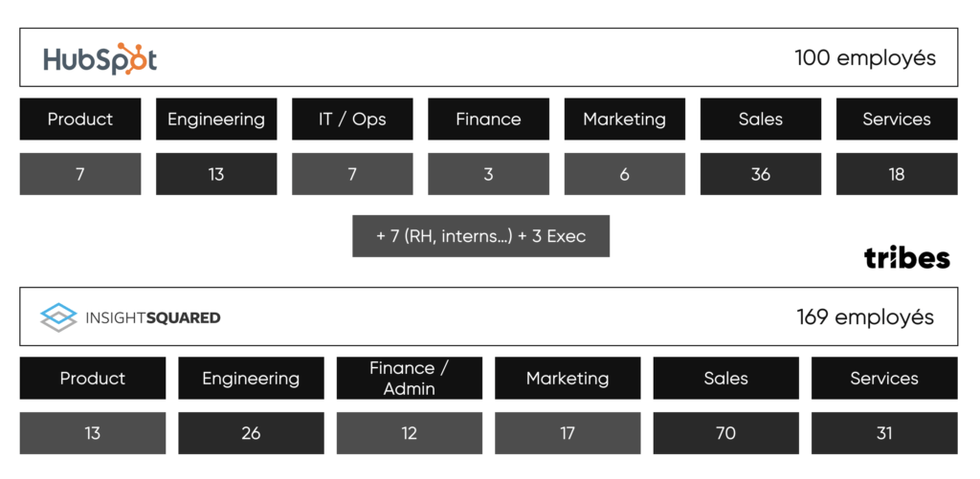Click the InsightSquared logo icon
980x479 pixels.
pos(58,317)
